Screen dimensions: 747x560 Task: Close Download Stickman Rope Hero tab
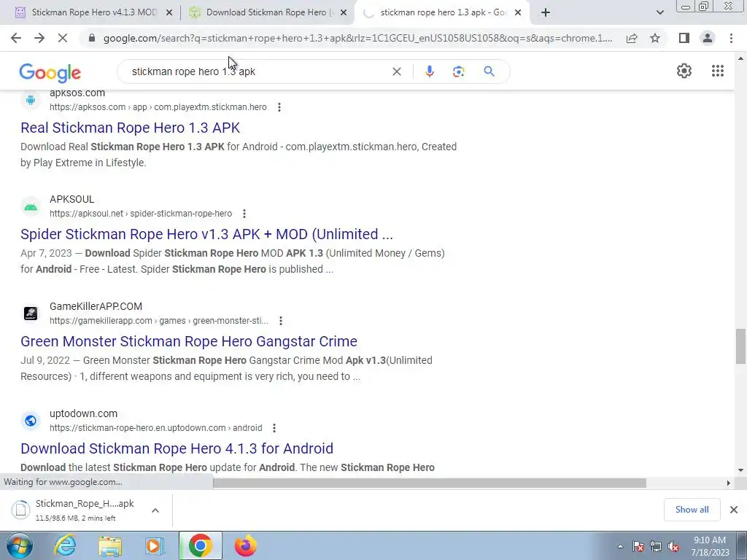(344, 13)
